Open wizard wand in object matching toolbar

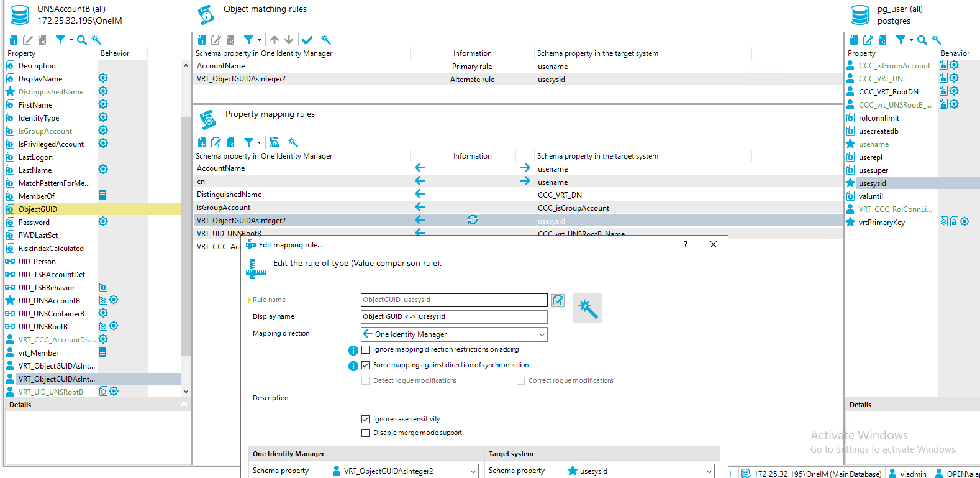click(326, 40)
